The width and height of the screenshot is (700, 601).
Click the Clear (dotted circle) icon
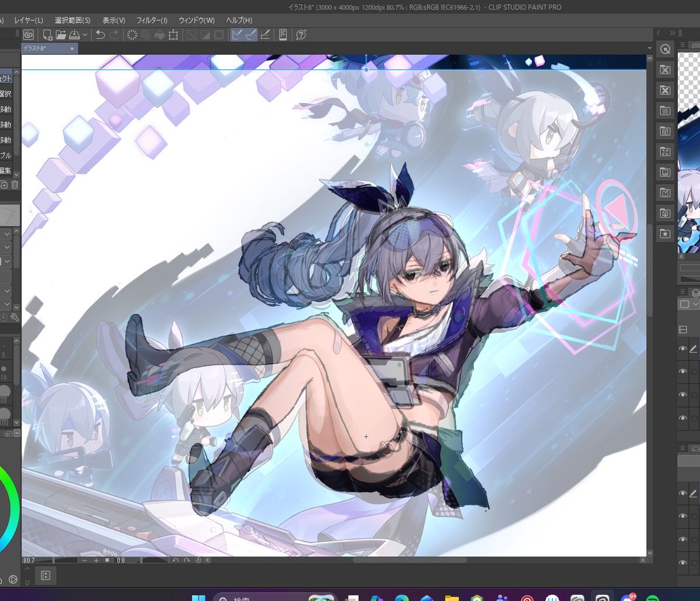coord(132,35)
